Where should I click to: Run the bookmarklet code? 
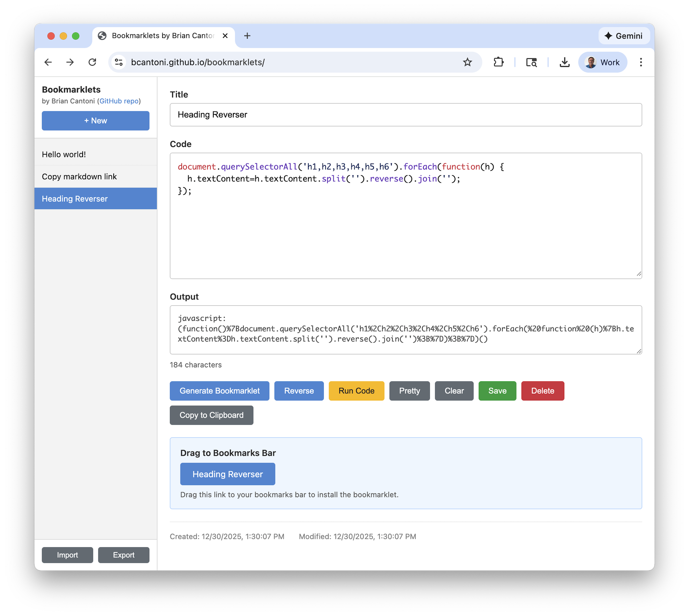point(356,391)
